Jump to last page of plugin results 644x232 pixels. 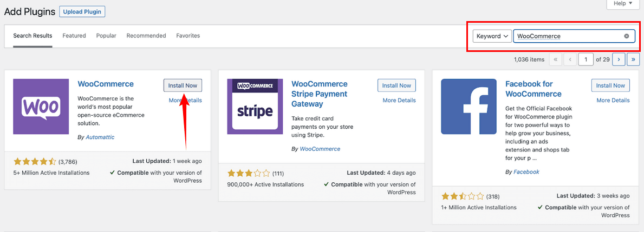pyautogui.click(x=634, y=59)
